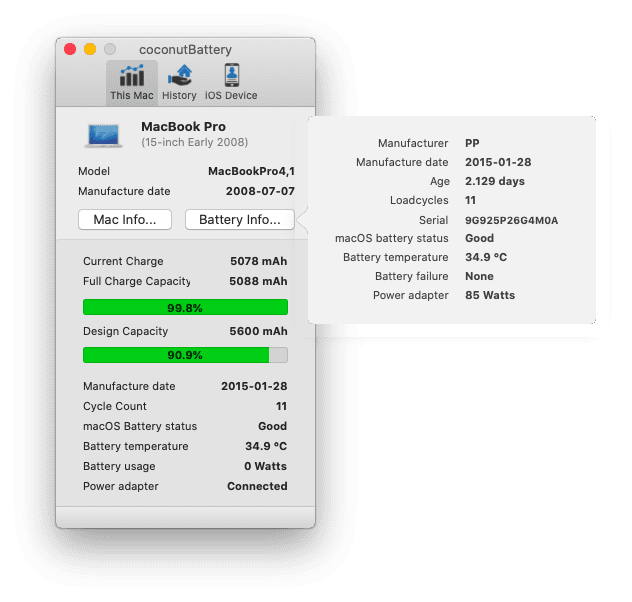This screenshot has width=632, height=602.
Task: Minimize window using the yellow button
Action: (90, 49)
